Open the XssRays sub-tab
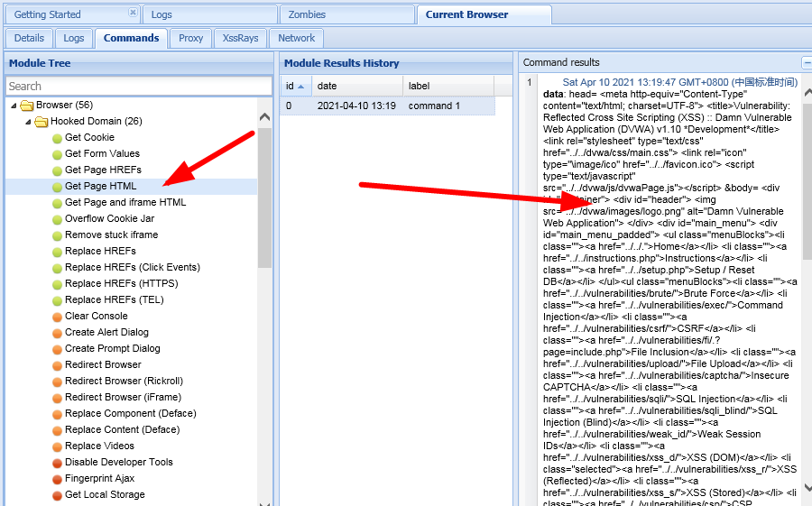Screen dimensions: 812x506 pyautogui.click(x=240, y=38)
